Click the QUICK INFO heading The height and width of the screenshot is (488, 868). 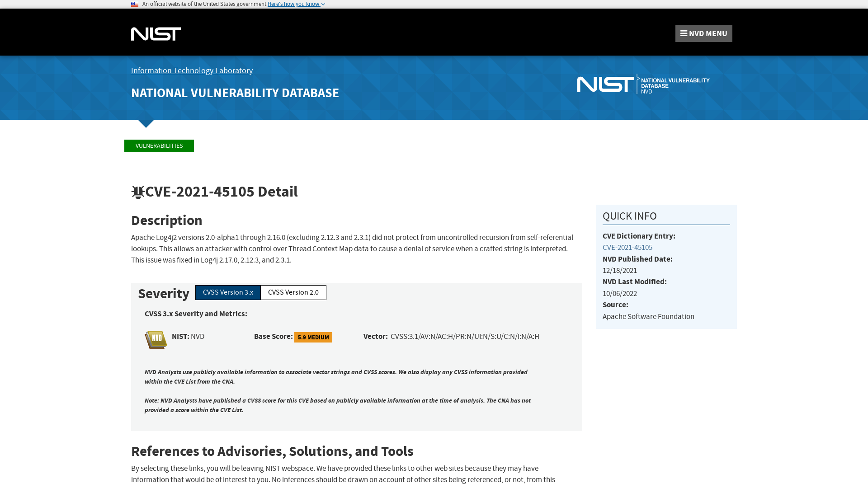pos(630,216)
